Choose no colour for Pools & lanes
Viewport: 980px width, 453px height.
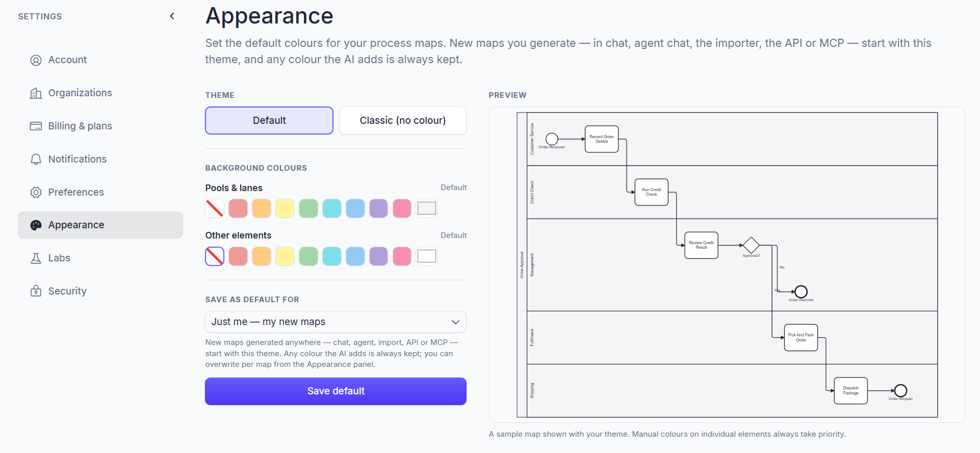pyautogui.click(x=215, y=208)
